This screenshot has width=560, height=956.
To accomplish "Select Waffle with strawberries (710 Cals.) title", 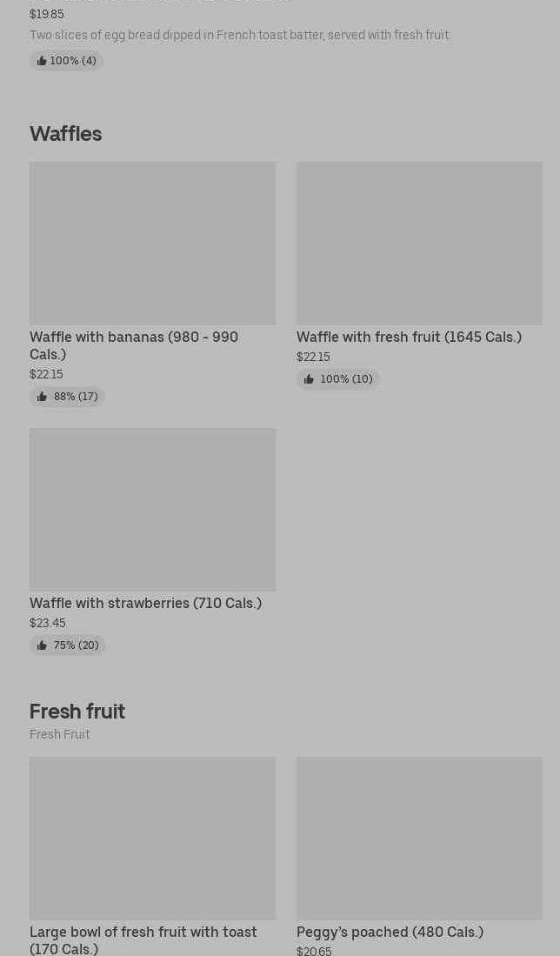I will click(145, 603).
